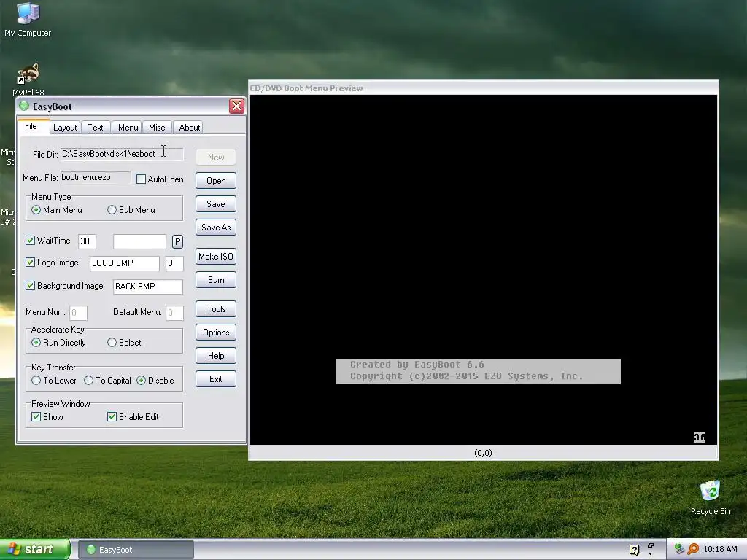
Task: Click the Make ISO button
Action: click(216, 256)
